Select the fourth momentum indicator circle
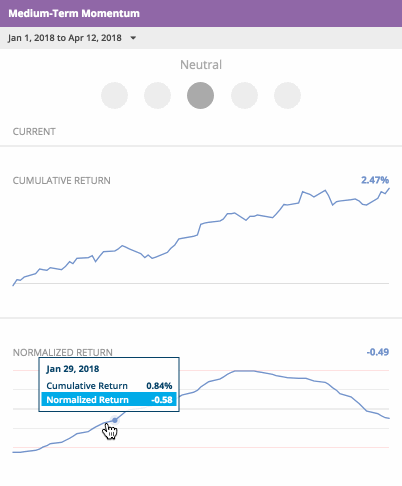 coord(244,95)
